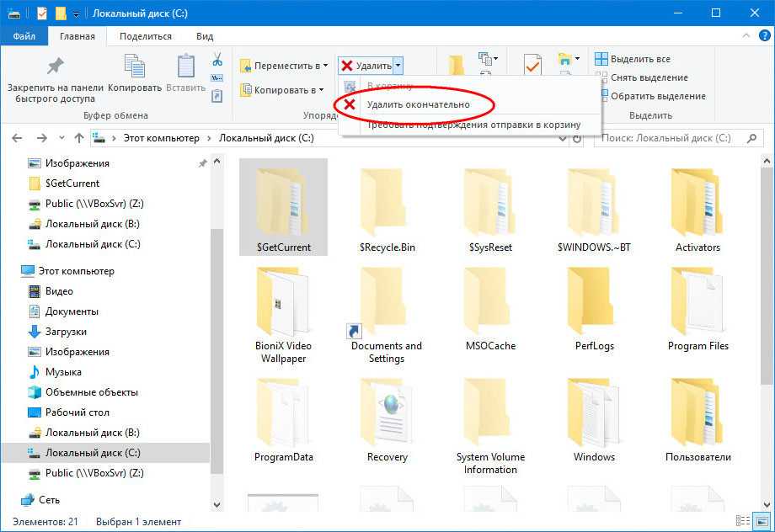Select the Recovery folder

tap(387, 420)
